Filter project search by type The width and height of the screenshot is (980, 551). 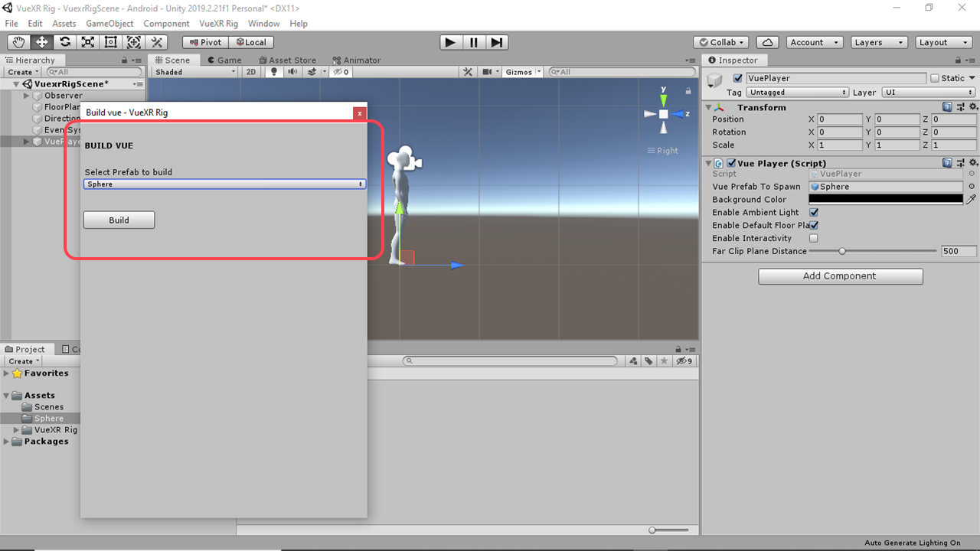click(x=633, y=361)
